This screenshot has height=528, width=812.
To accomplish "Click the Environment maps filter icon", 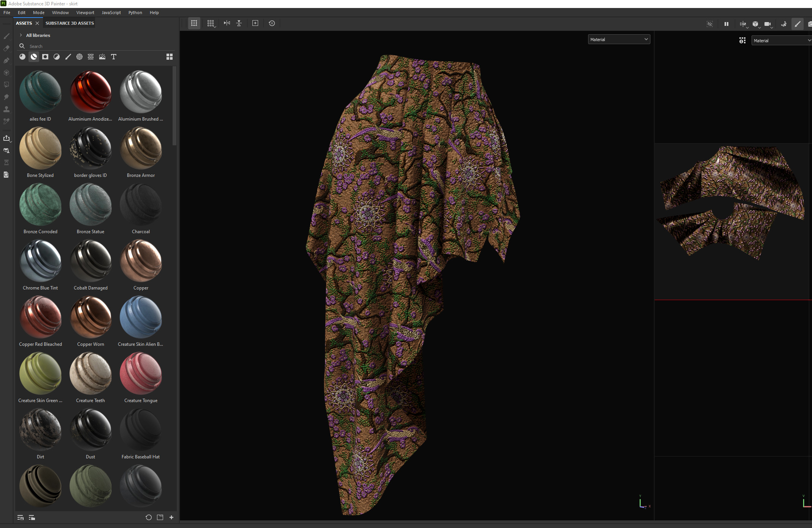I will coord(102,57).
